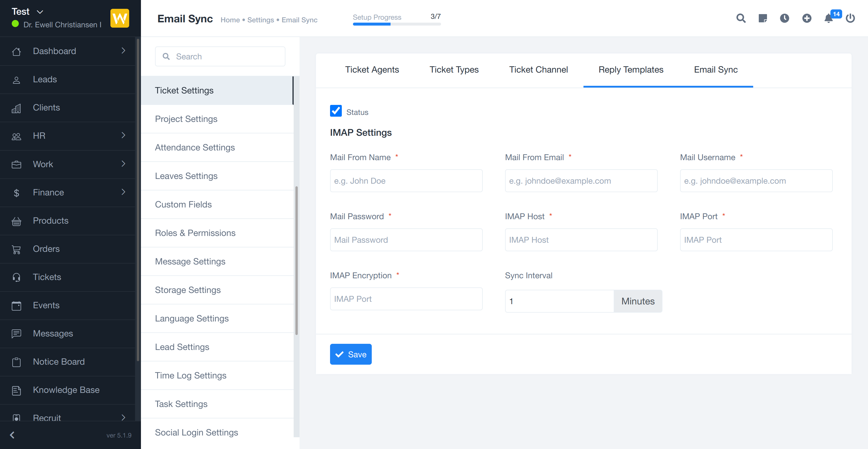Uncheck the Status checkbox
The height and width of the screenshot is (449, 868).
(x=336, y=111)
